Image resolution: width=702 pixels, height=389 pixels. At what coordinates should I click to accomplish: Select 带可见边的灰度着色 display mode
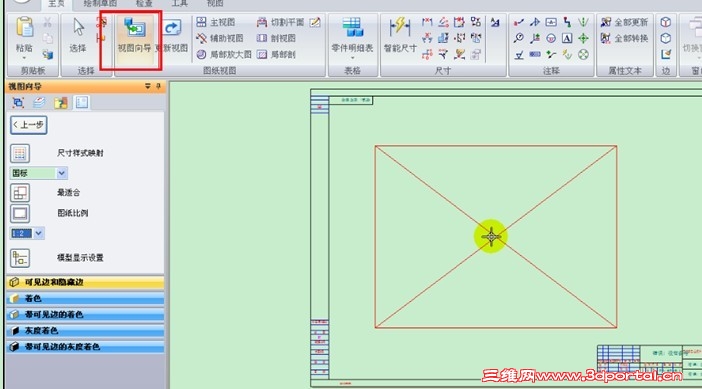pos(85,346)
